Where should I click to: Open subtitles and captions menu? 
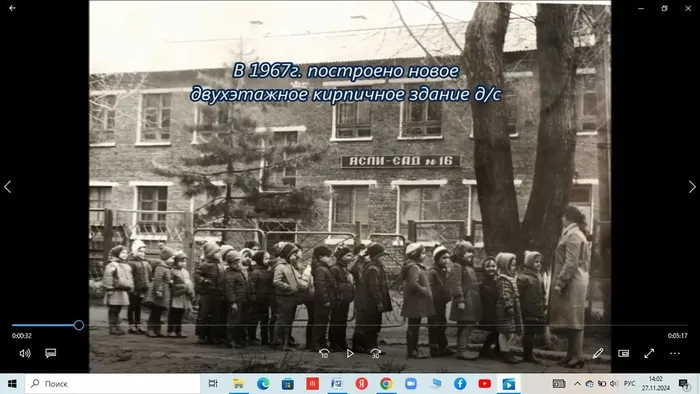coord(50,353)
